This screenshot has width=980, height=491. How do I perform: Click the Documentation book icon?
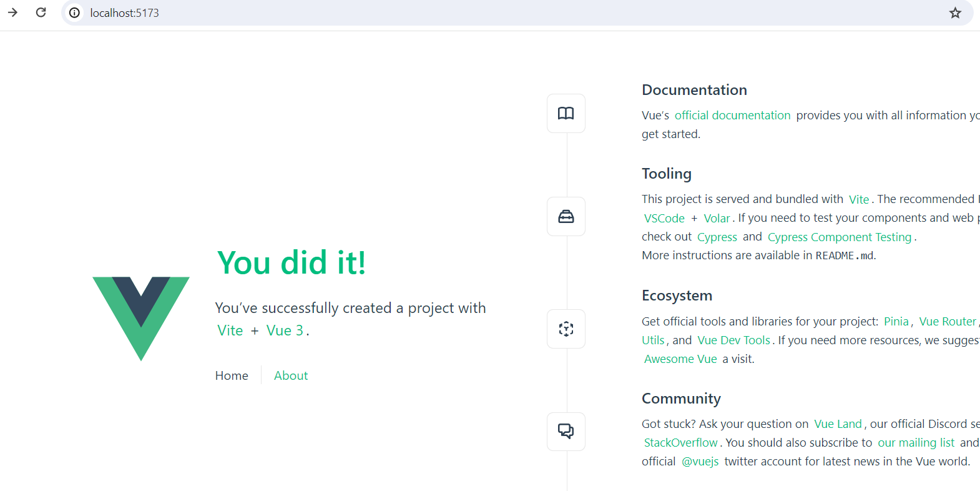pyautogui.click(x=566, y=113)
